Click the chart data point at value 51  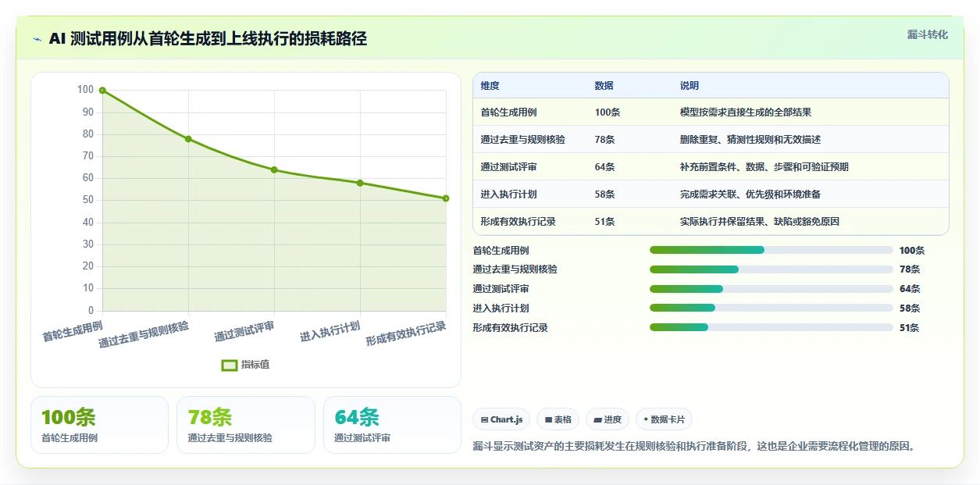[446, 198]
